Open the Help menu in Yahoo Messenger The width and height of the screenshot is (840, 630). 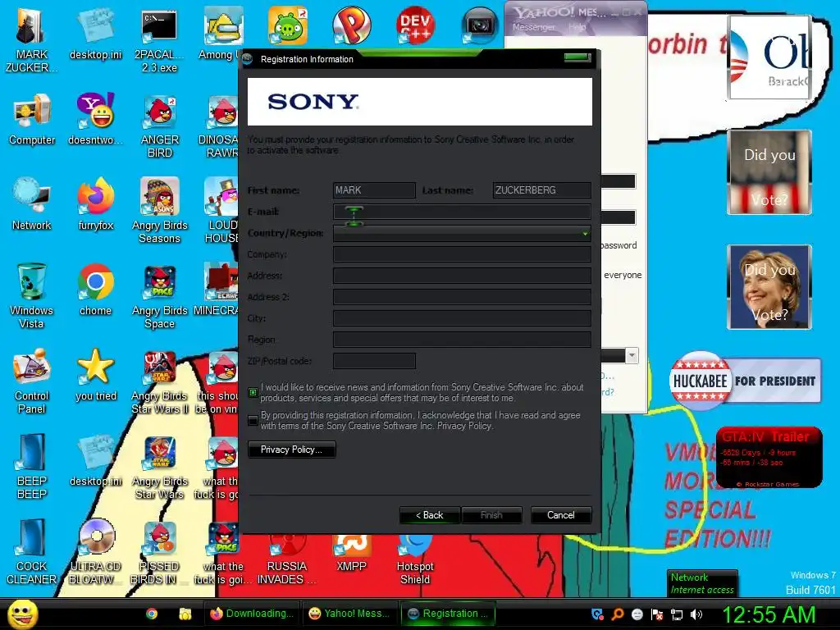pos(577,27)
